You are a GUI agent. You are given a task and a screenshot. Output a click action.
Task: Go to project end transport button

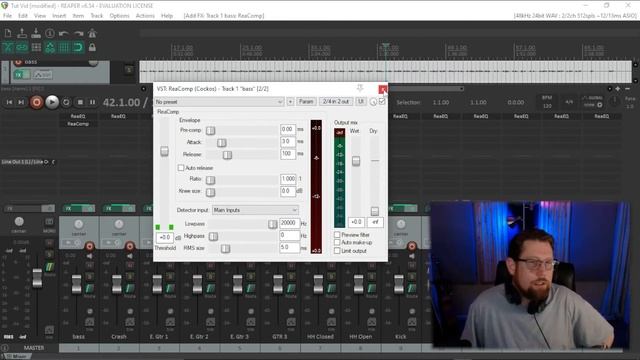coord(21,102)
